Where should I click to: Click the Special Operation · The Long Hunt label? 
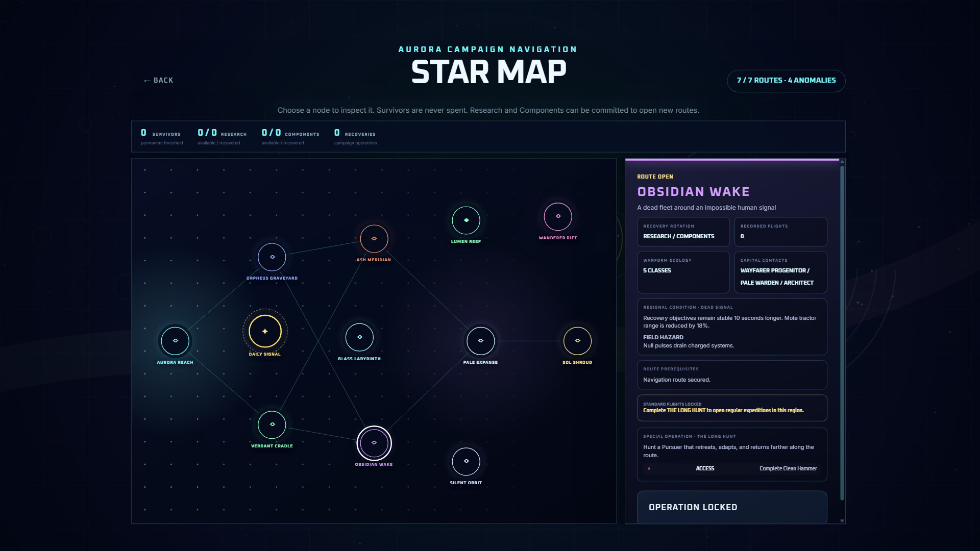pos(690,436)
